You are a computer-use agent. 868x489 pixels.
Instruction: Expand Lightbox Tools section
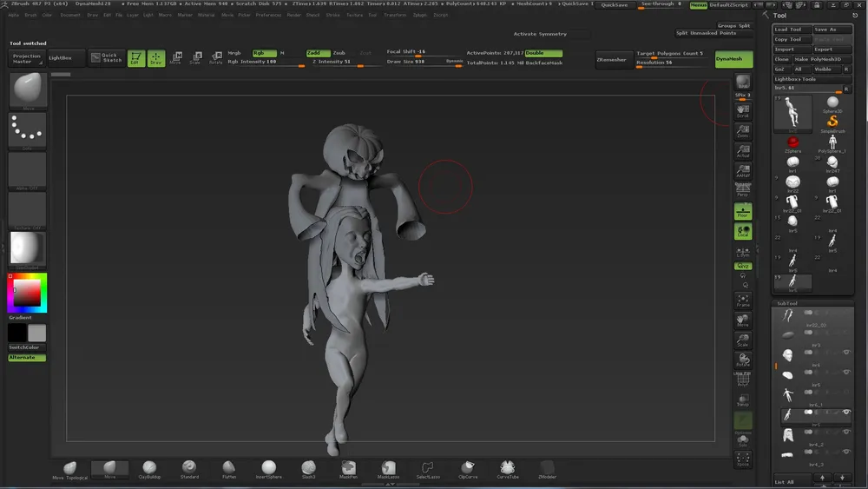pos(795,79)
